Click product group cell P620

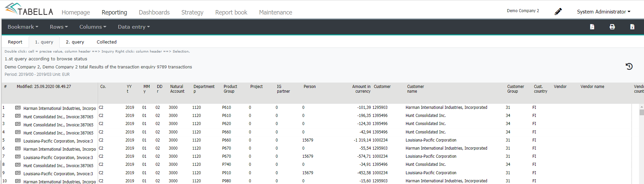[226, 124]
